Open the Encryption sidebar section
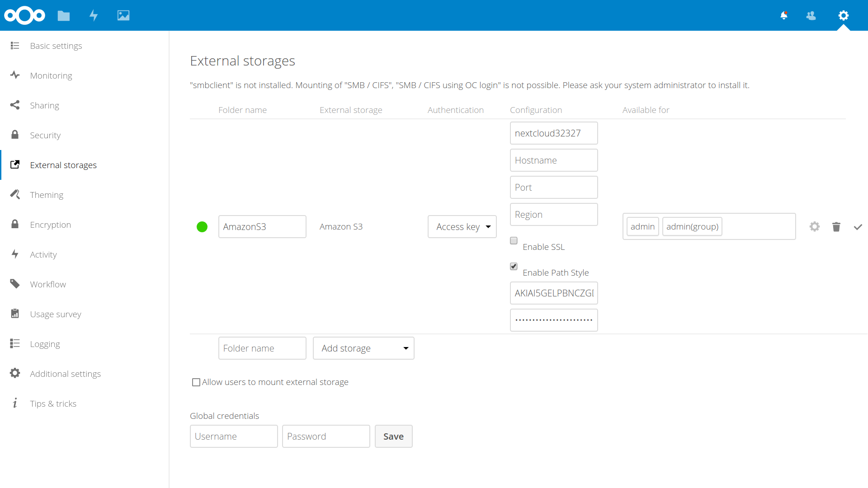868x488 pixels. pyautogui.click(x=50, y=225)
